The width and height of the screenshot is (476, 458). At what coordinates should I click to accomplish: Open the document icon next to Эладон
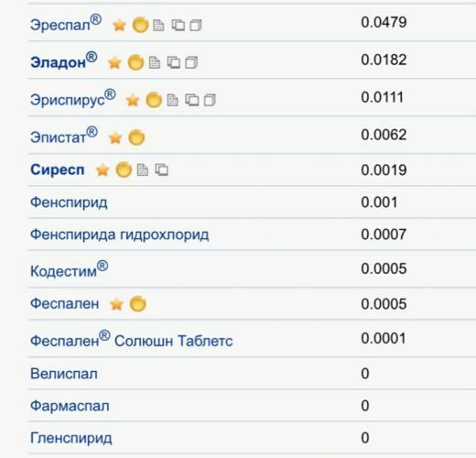click(155, 62)
